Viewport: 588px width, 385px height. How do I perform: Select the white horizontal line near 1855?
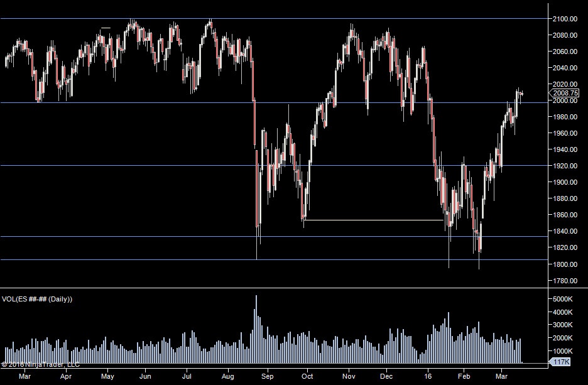(x=374, y=220)
